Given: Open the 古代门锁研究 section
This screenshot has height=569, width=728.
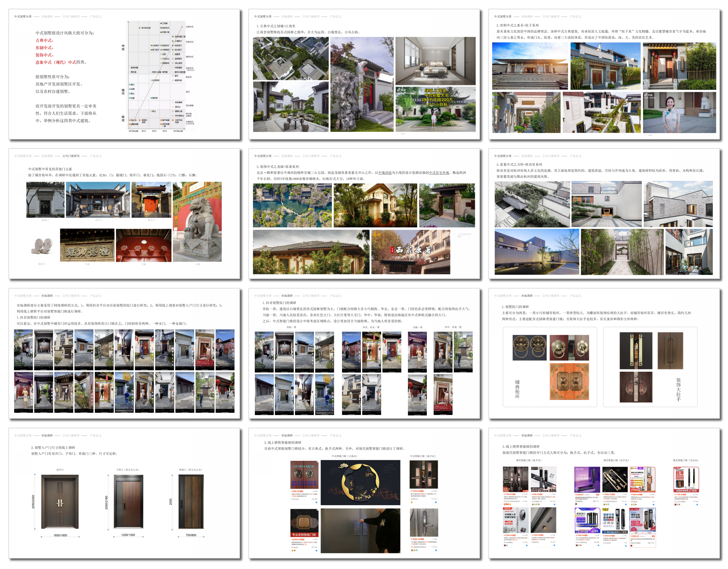Looking at the screenshot, I should [70, 16].
